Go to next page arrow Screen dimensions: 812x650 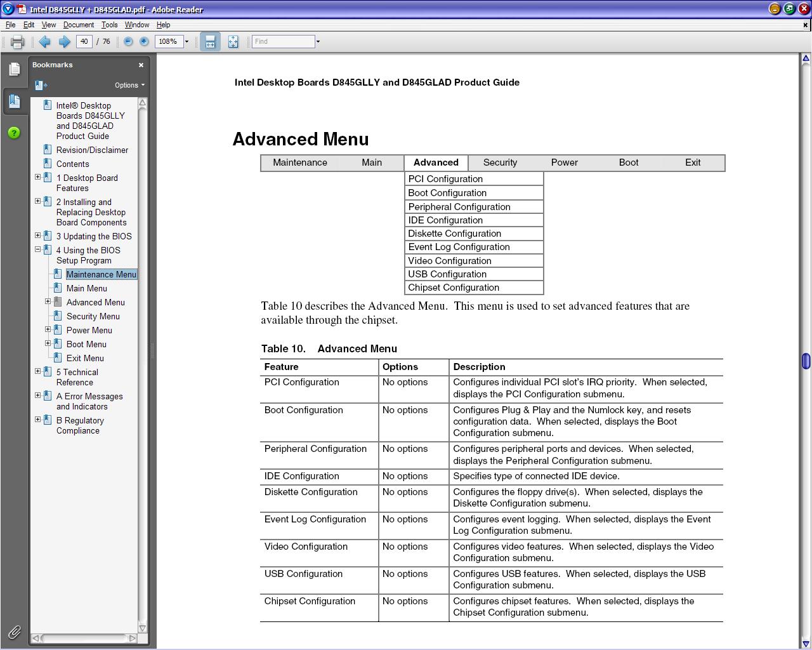[x=64, y=42]
